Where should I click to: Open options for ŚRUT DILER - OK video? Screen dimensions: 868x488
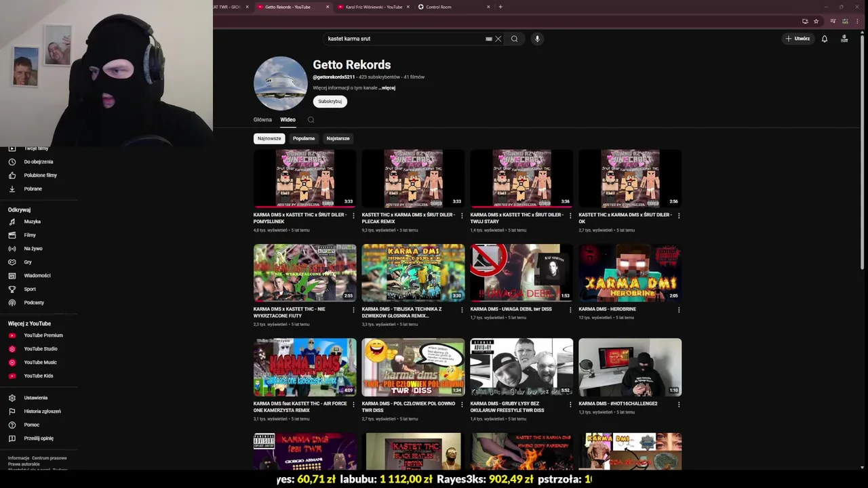point(679,216)
